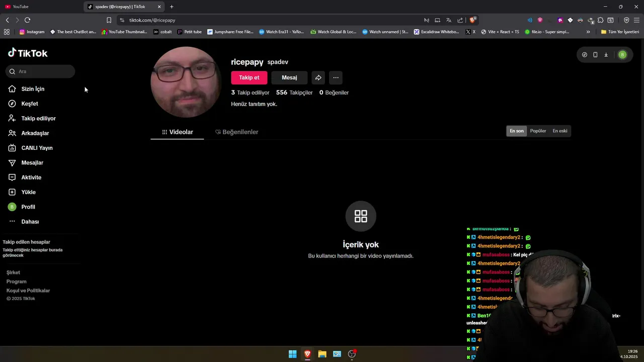Sort videos by En son

517,131
